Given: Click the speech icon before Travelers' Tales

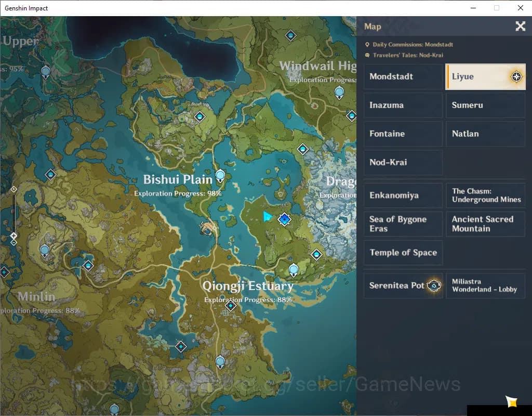Looking at the screenshot, I should (x=367, y=55).
